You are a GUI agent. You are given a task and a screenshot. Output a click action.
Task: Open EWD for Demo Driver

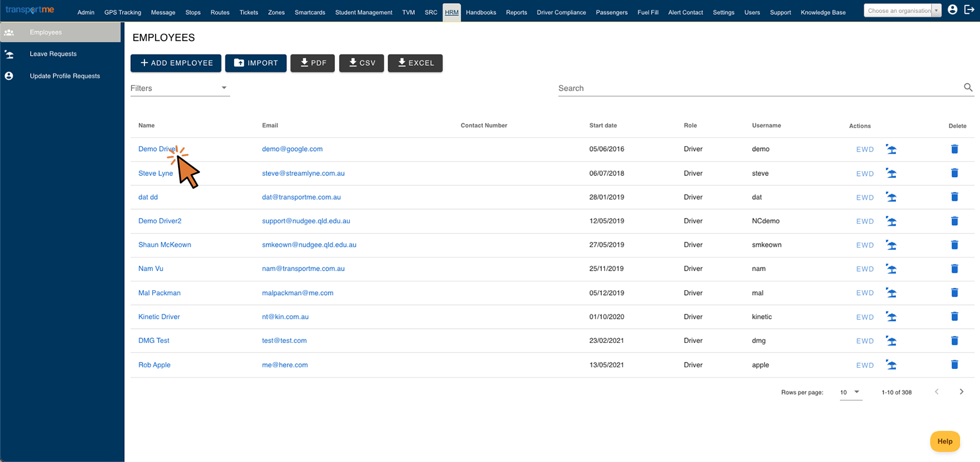click(865, 149)
